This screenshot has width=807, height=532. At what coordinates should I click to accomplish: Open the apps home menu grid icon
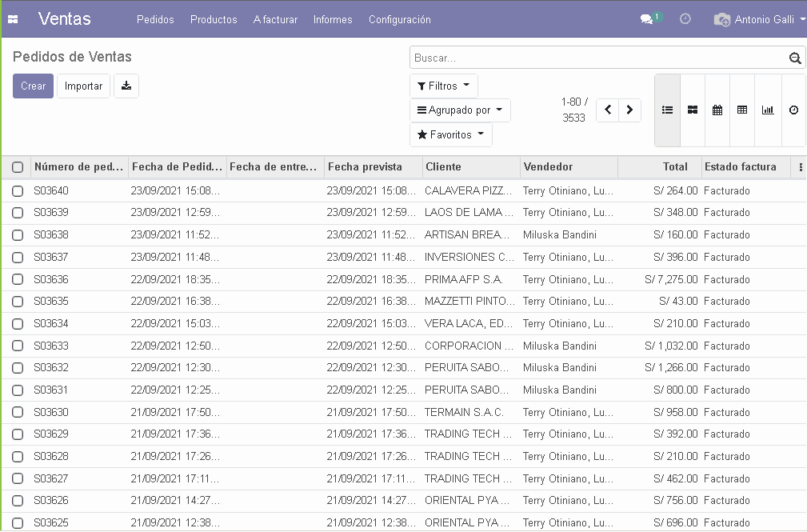click(13, 19)
